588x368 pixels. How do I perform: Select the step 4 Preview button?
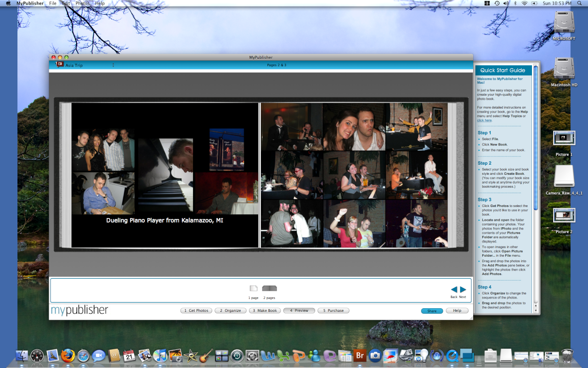(x=299, y=310)
